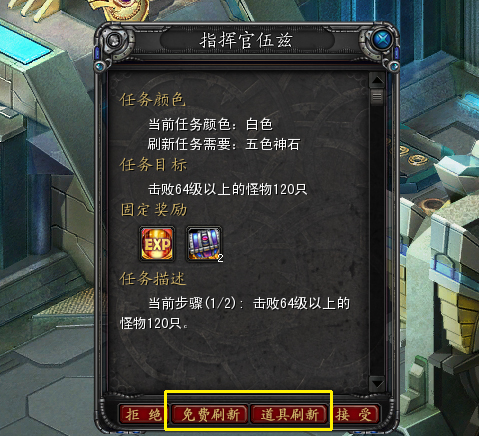Click the gray orb ornament beside the title
The image size is (479, 436).
tap(115, 41)
